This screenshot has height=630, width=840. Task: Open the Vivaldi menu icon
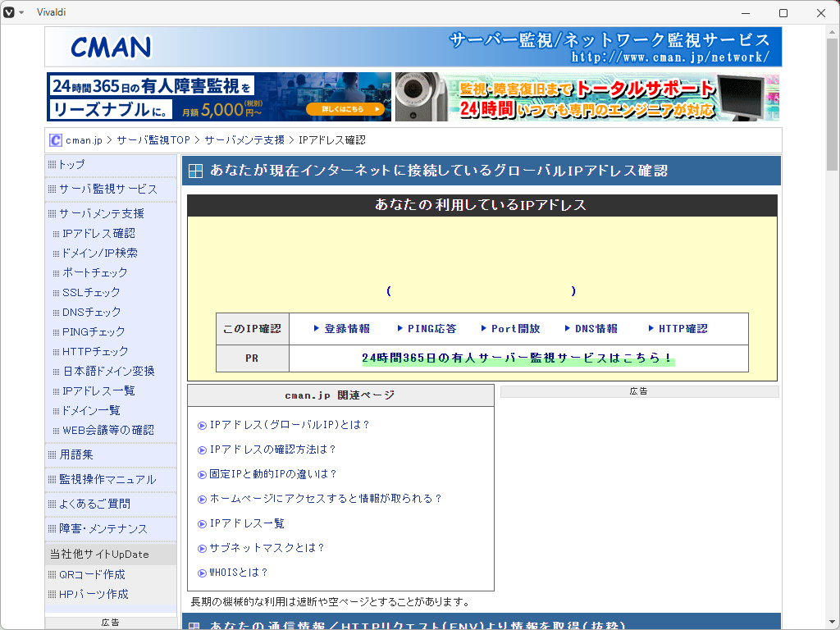click(x=8, y=11)
